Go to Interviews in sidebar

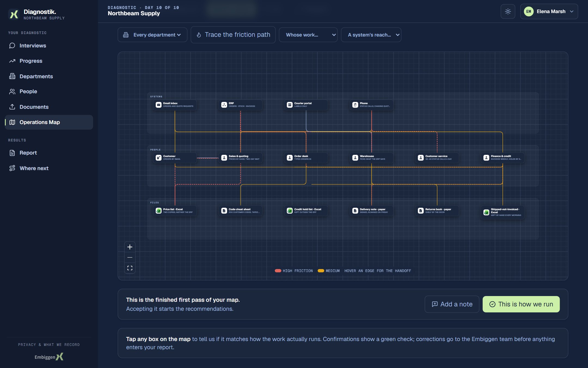pyautogui.click(x=49, y=46)
